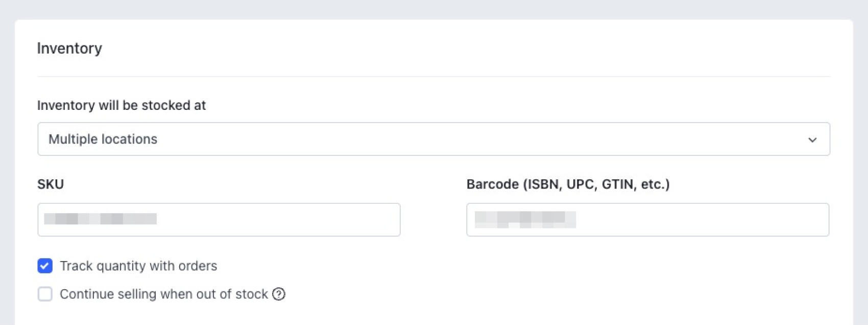Screen dimensions: 868x325
Task: Click the Barcode (ISBN, UPC, GTIN, etc.) label
Action: [x=568, y=184]
